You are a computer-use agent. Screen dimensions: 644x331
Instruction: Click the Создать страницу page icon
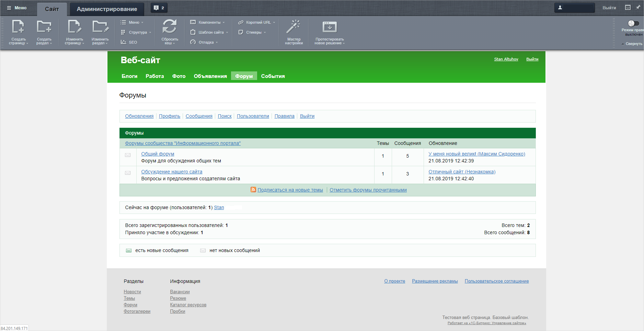[x=18, y=27]
